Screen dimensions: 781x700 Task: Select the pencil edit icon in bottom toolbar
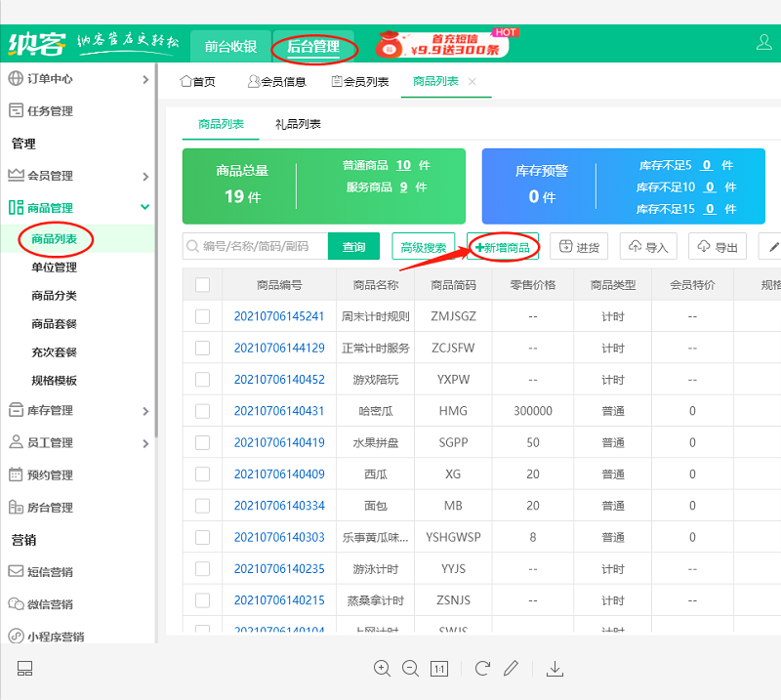(x=512, y=669)
